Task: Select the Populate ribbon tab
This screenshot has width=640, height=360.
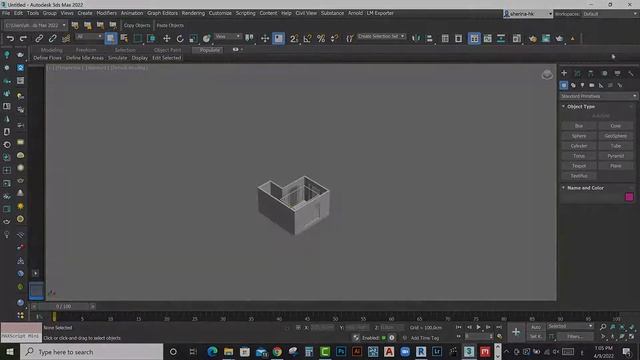Action: (209, 50)
